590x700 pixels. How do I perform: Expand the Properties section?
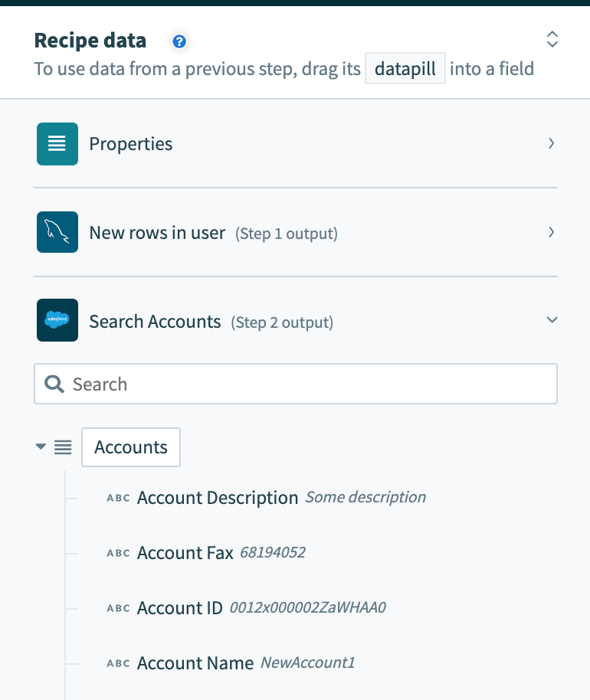click(x=551, y=143)
